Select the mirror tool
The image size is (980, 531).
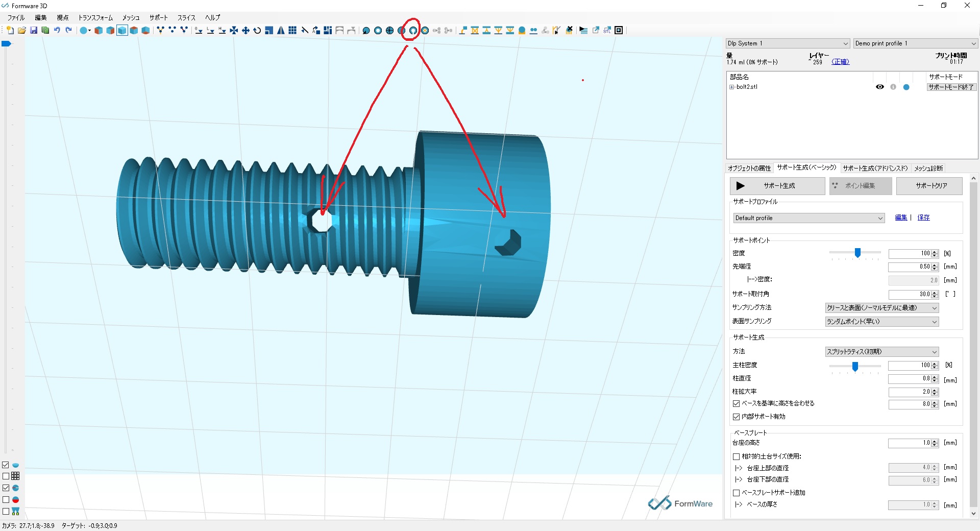click(281, 31)
